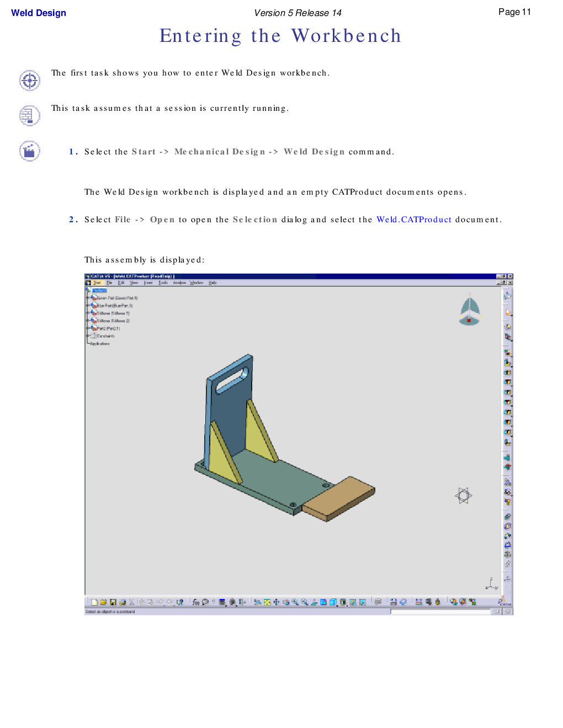The width and height of the screenshot is (563, 728).
Task: Click the Fit All In icon
Action: [x=267, y=602]
